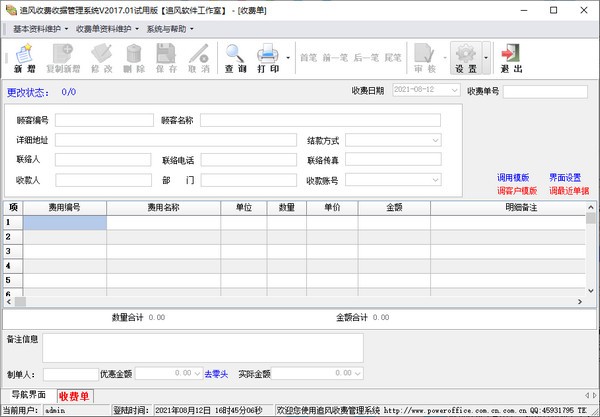The width and height of the screenshot is (600, 417).
Task: Click the 保存 (Save) floppy disk icon
Action: (166, 58)
